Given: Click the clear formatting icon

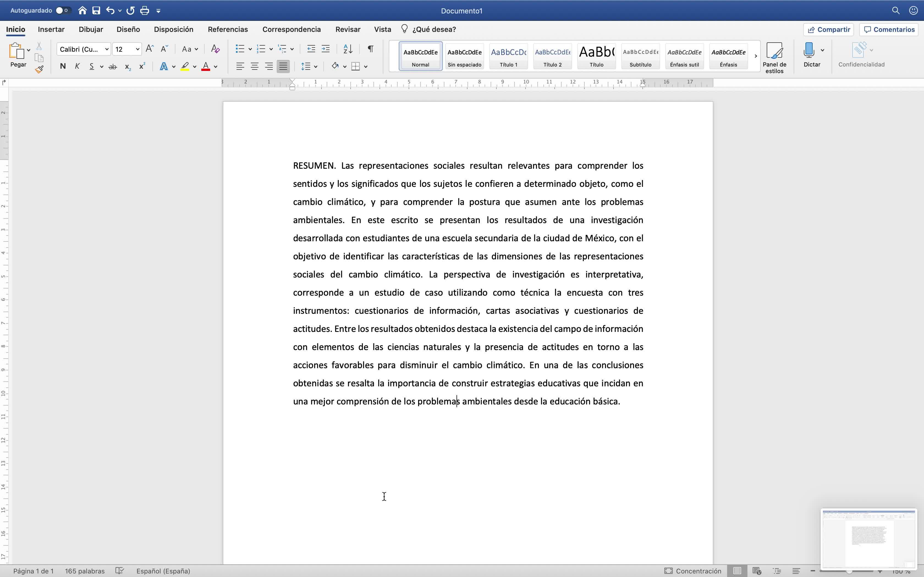Looking at the screenshot, I should coord(215,49).
